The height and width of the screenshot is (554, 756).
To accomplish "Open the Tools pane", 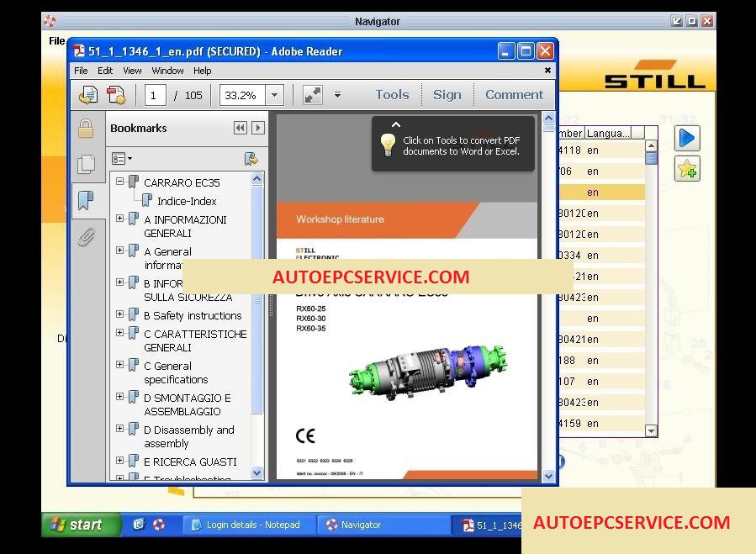I will (x=392, y=94).
